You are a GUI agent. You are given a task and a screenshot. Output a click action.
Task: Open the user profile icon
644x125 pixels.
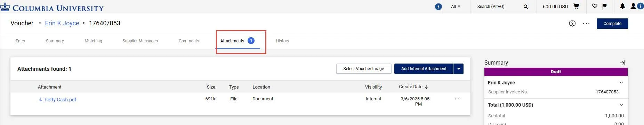point(633,6)
